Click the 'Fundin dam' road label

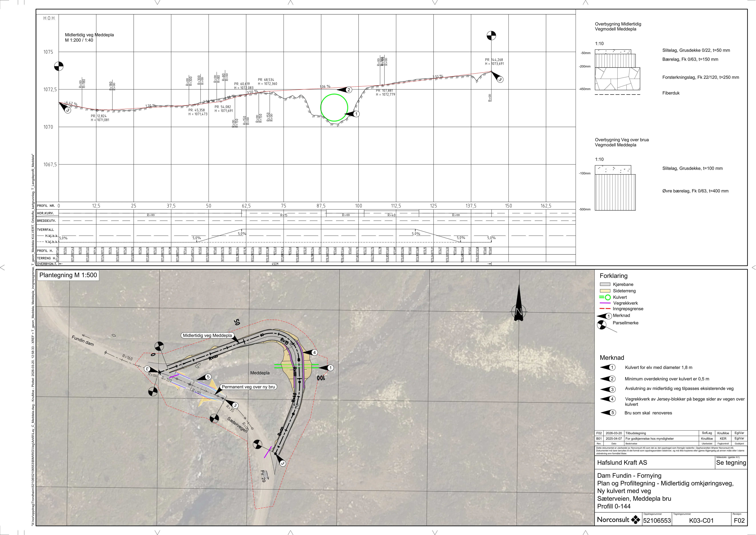point(83,341)
